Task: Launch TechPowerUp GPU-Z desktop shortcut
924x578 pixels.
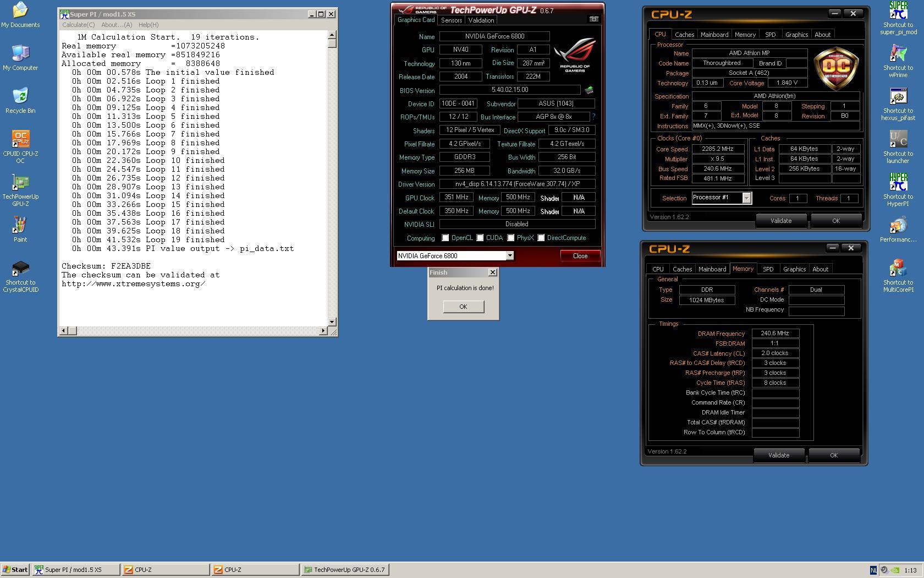Action: pos(20,190)
